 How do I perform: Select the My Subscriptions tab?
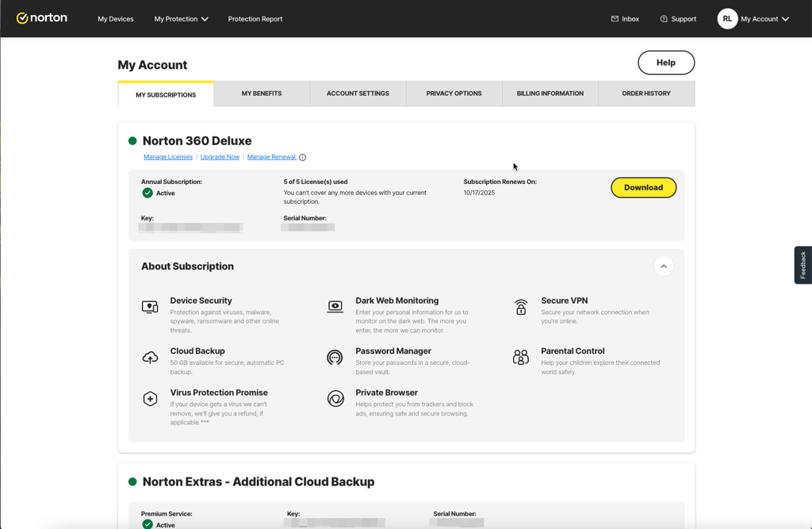[166, 94]
